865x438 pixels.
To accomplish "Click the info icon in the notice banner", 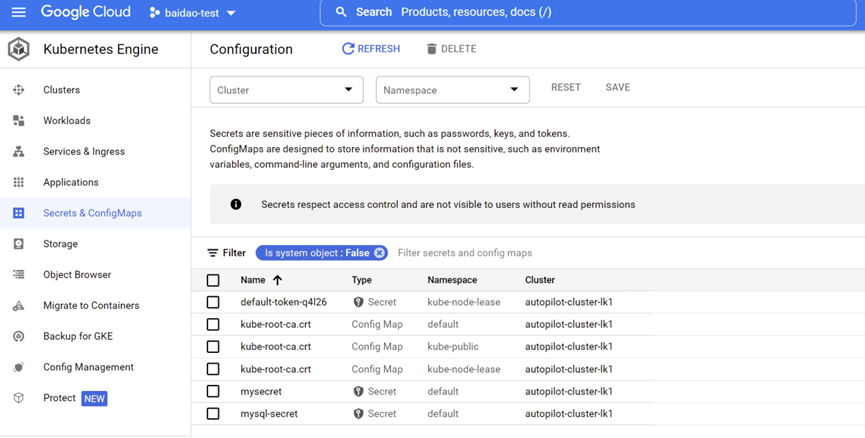I will [x=236, y=205].
